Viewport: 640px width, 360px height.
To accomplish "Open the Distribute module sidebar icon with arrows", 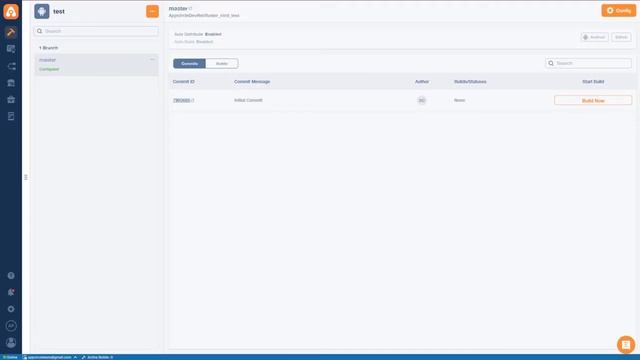I will point(11,66).
